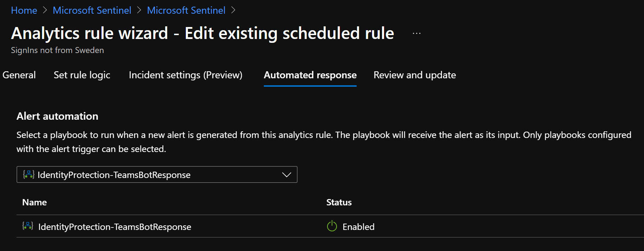Viewport: 644px width, 251px height.
Task: Select the Automated response tab
Action: point(310,75)
